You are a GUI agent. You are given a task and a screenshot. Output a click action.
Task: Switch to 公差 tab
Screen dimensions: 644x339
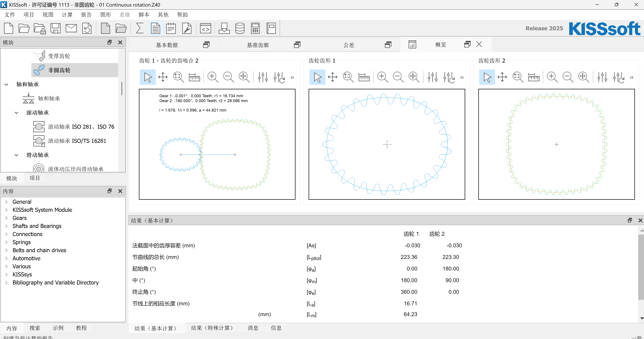(349, 45)
